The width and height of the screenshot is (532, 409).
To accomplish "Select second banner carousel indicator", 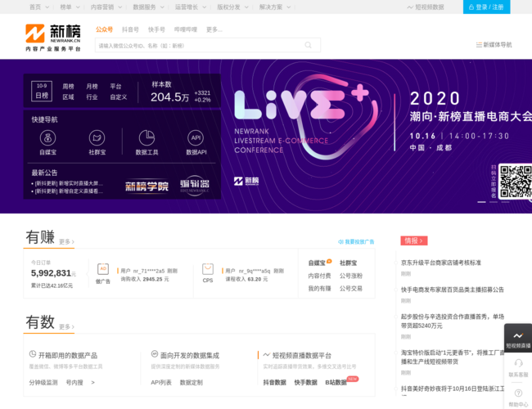I will 494,202.
